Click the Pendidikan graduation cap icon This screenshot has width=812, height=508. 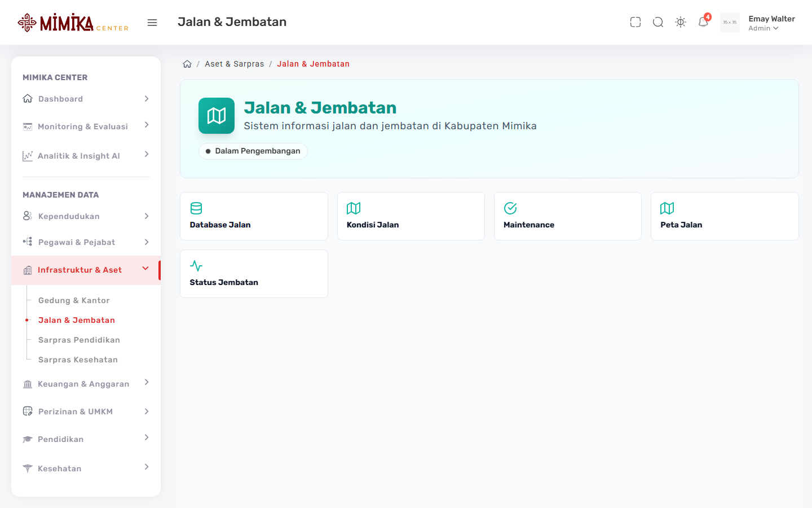click(x=28, y=439)
